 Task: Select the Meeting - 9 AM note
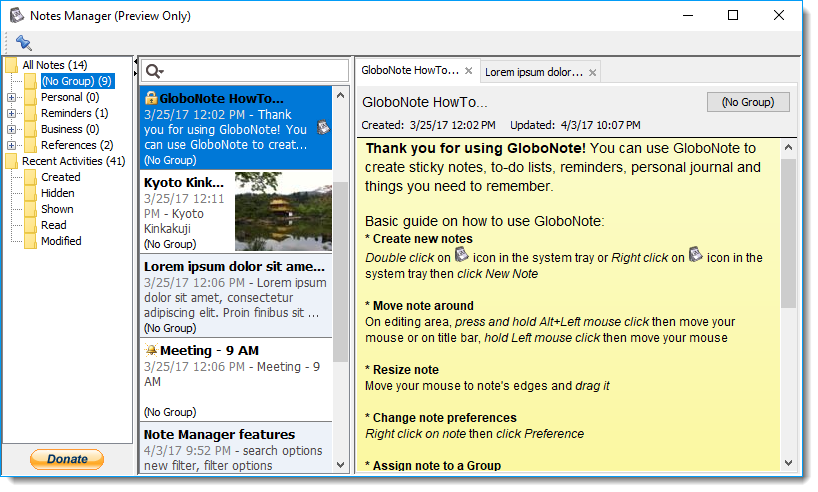click(236, 380)
